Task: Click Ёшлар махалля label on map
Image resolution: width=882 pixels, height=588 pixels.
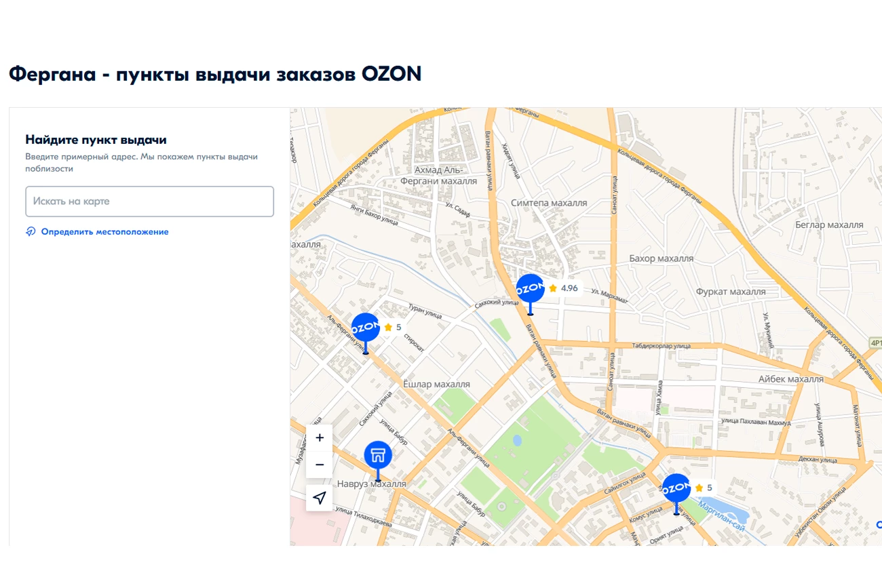Action: 436,384
